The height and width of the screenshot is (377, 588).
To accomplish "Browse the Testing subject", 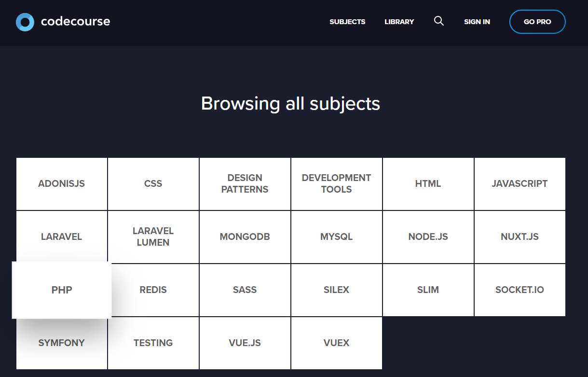I will 153,343.
